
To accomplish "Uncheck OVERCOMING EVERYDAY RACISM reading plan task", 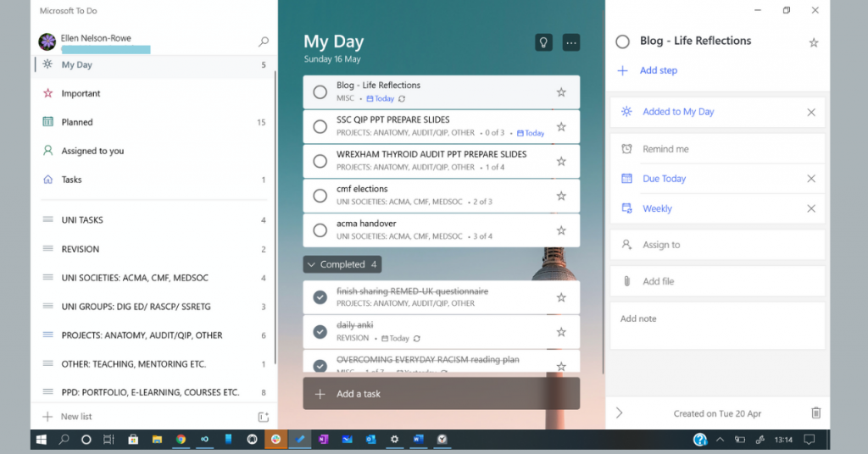I will coord(320,366).
